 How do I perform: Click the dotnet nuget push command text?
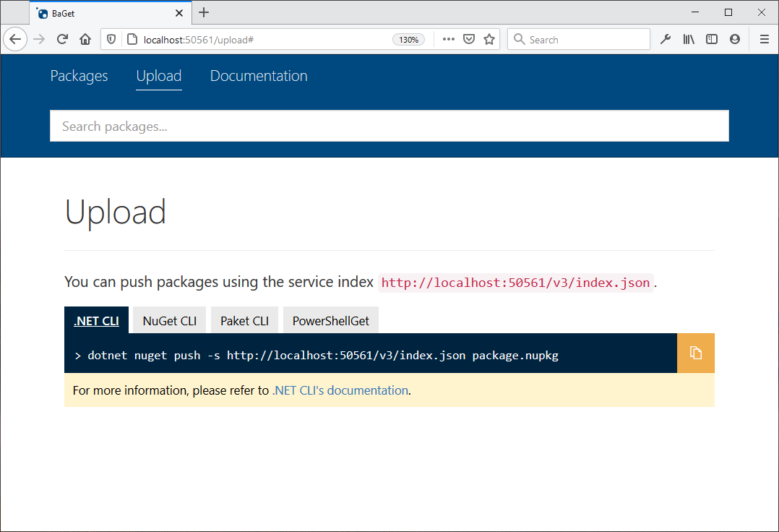click(x=323, y=356)
